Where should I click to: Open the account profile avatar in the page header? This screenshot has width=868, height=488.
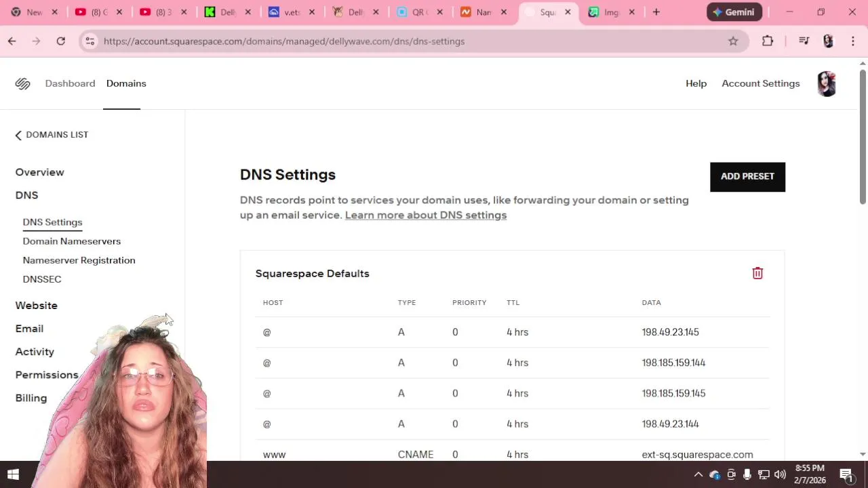click(x=827, y=83)
